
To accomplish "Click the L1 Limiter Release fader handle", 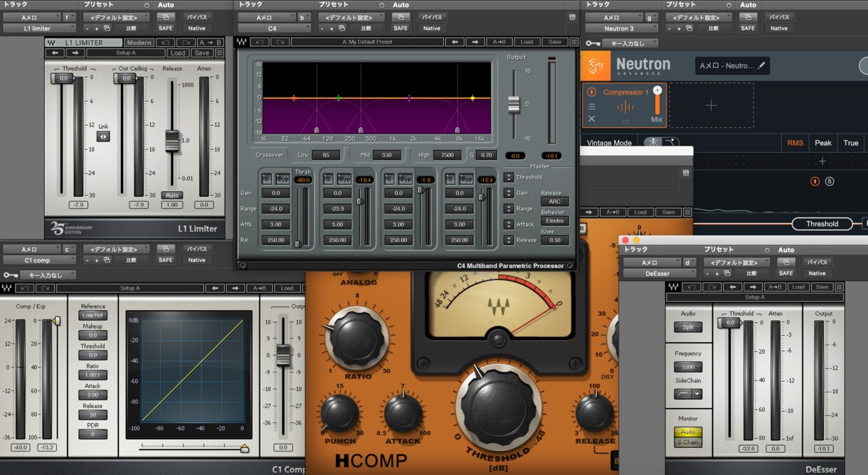I will (171, 141).
